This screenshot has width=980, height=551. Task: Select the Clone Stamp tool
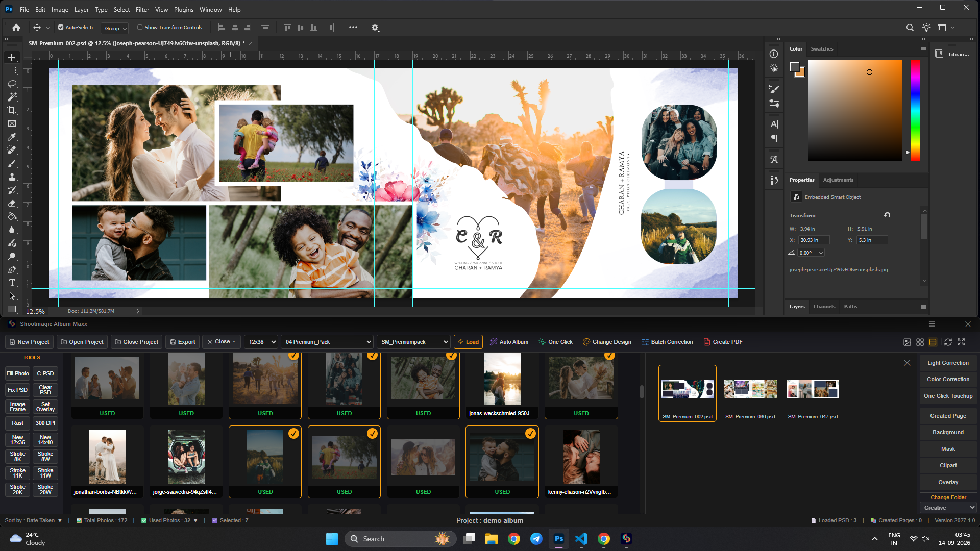click(12, 177)
